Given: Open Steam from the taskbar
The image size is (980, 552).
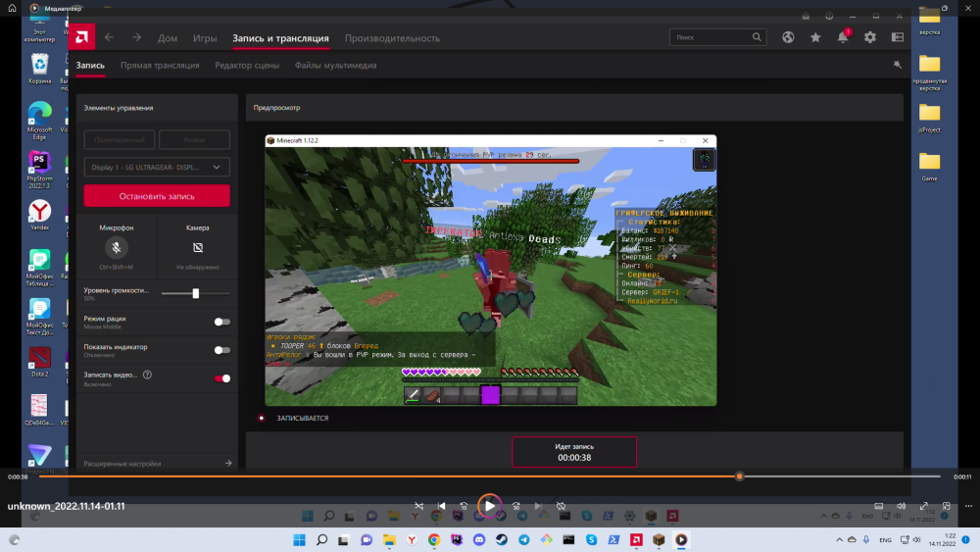Looking at the screenshot, I should click(501, 539).
